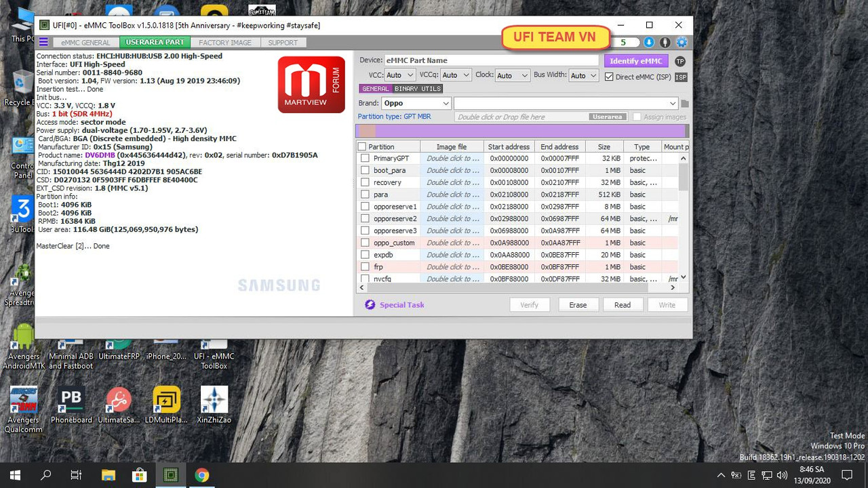Toggle Direct eMMC (ISP) checkbox
The width and height of the screenshot is (868, 488).
click(x=609, y=77)
